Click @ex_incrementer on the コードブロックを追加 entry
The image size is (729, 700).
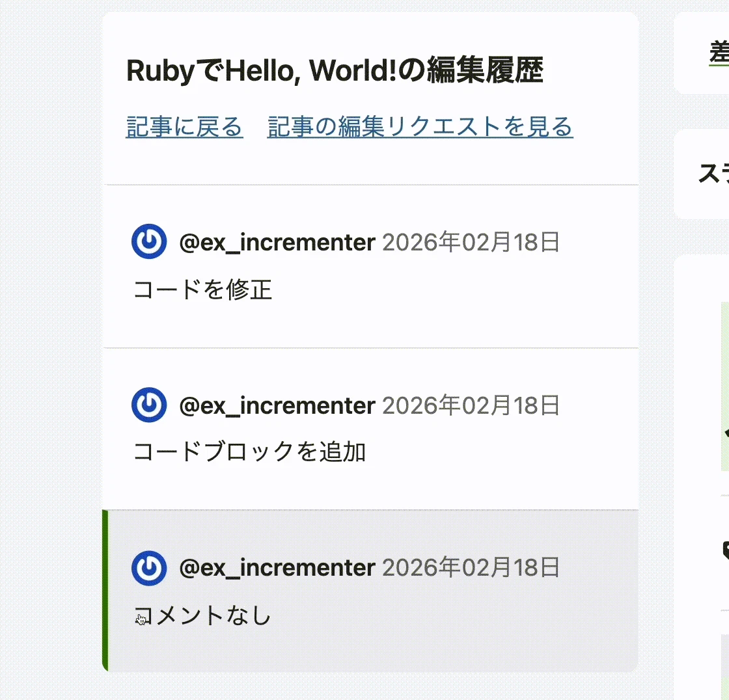(x=278, y=405)
